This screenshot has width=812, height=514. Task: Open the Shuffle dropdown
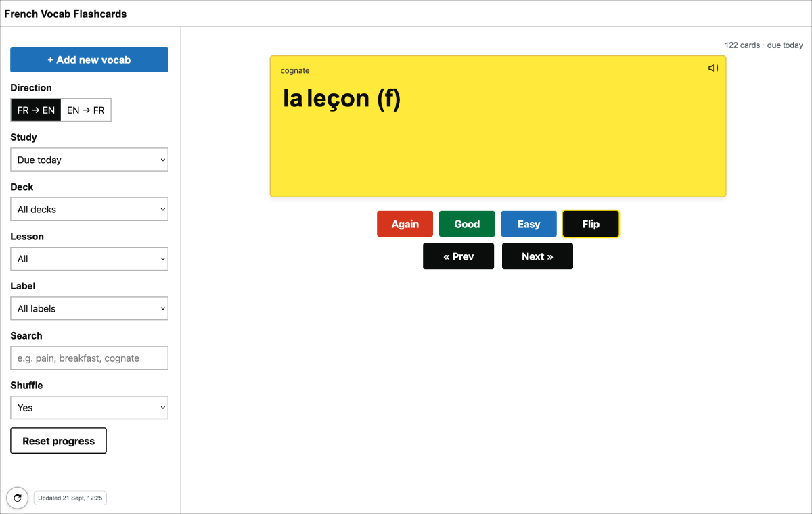(89, 408)
